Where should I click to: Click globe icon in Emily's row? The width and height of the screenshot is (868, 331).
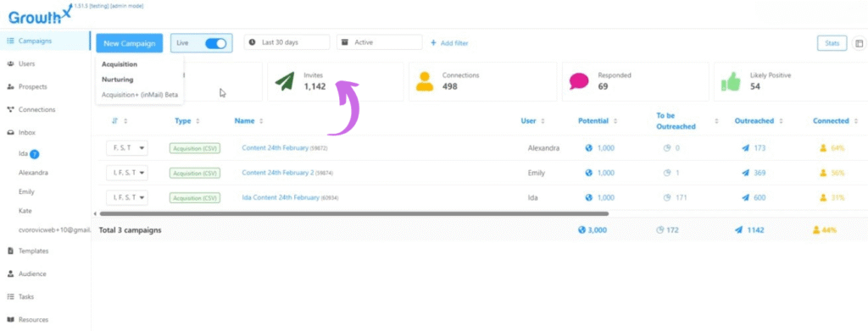tap(589, 173)
